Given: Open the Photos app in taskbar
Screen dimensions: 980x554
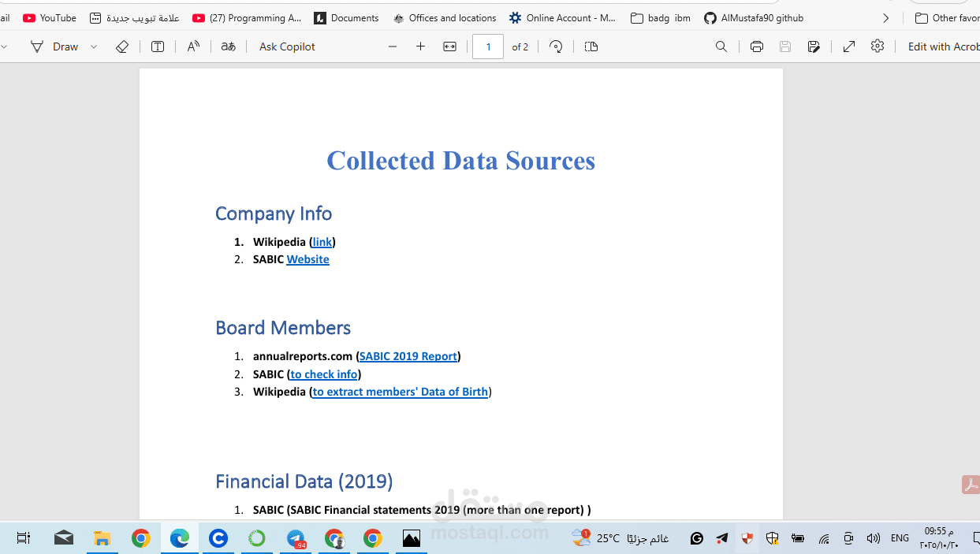Looking at the screenshot, I should point(412,538).
